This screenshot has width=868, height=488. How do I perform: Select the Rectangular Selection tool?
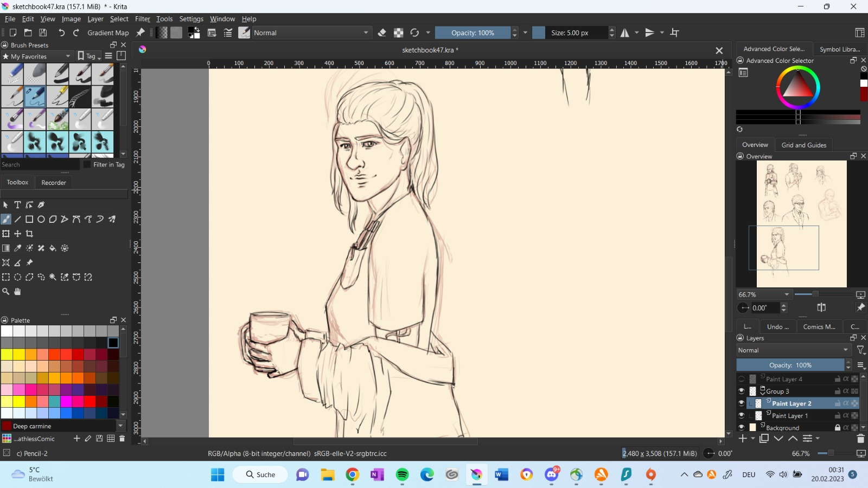pos(6,277)
